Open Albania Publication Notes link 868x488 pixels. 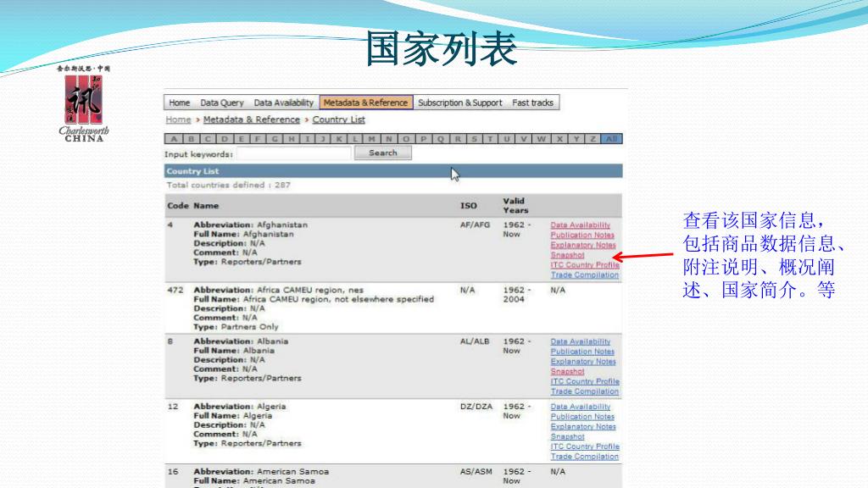click(582, 352)
